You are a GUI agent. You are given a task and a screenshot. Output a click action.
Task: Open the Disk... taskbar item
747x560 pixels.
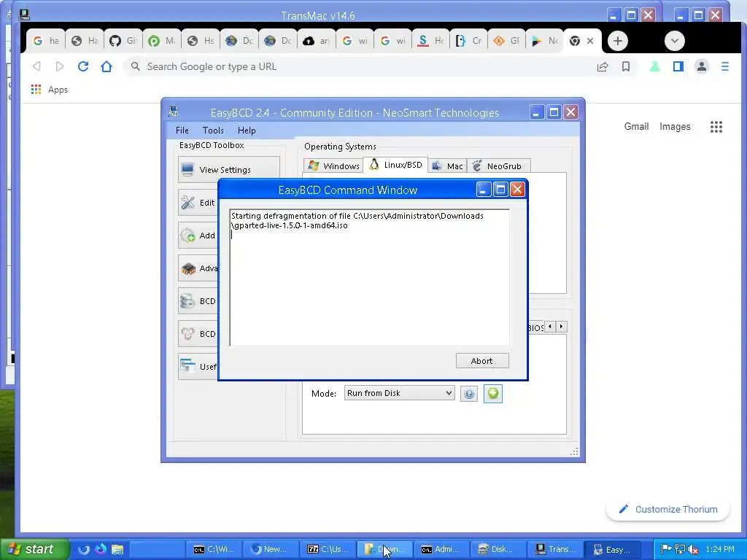[498, 549]
